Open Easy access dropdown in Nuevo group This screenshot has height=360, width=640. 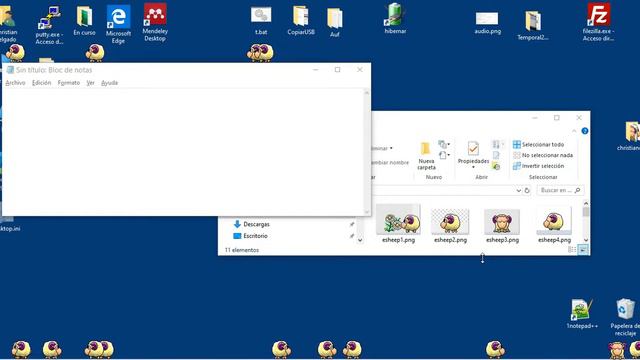(x=444, y=155)
